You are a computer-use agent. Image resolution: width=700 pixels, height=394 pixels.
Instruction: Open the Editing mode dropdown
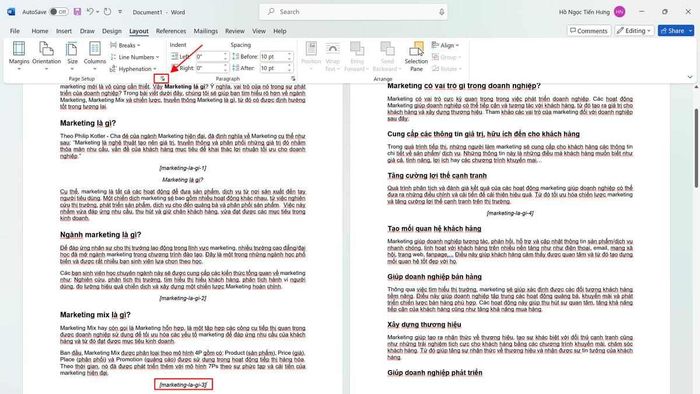click(x=634, y=30)
